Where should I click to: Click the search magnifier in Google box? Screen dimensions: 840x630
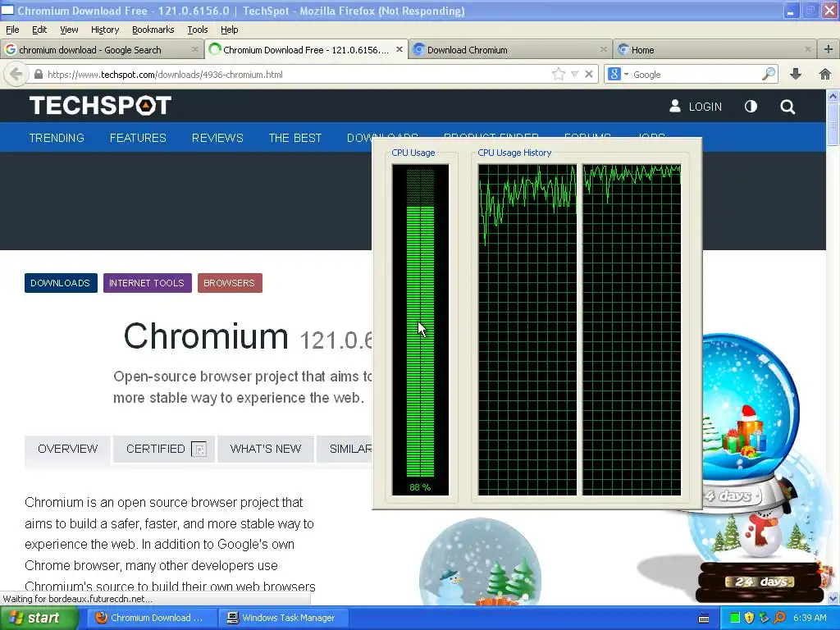(x=769, y=75)
